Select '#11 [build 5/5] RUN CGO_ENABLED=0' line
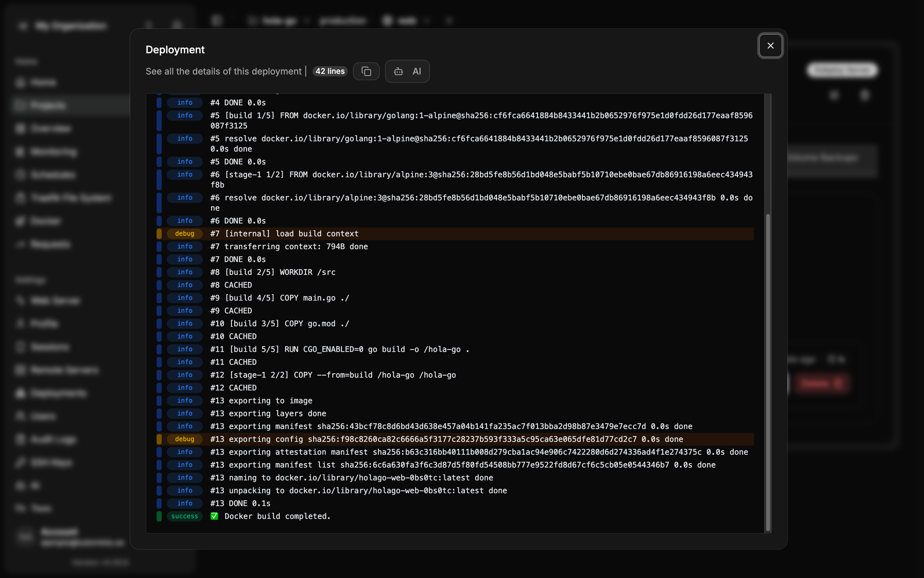Image resolution: width=924 pixels, height=578 pixels. (x=455, y=349)
